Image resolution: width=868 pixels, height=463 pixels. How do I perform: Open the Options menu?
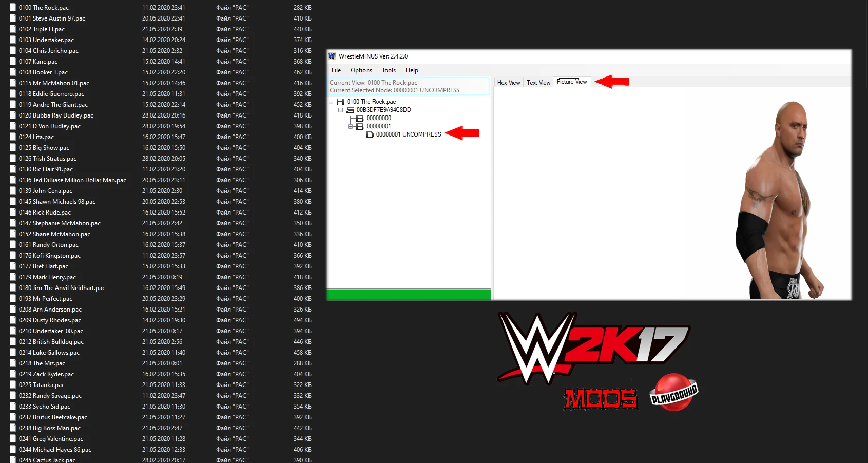click(x=361, y=70)
